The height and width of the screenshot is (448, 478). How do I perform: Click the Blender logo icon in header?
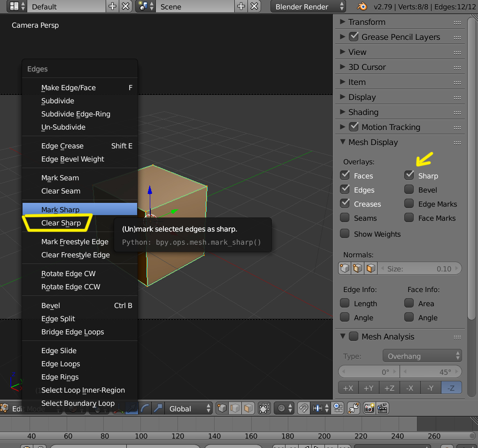click(362, 7)
